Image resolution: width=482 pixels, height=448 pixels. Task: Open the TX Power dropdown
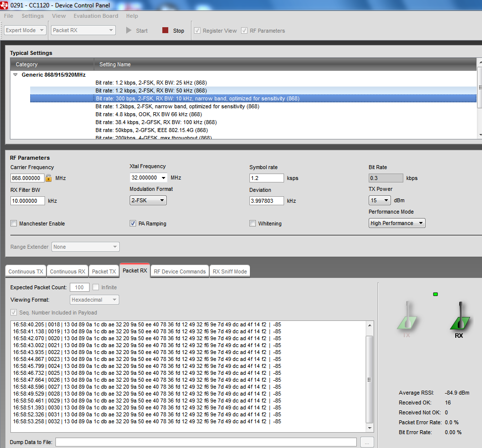click(x=380, y=200)
